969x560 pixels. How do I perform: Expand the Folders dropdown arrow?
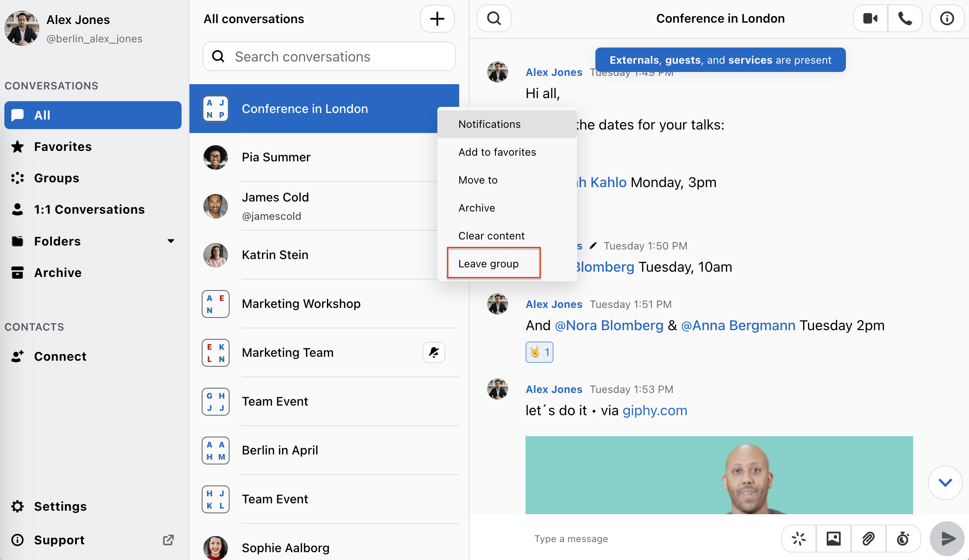click(x=171, y=241)
